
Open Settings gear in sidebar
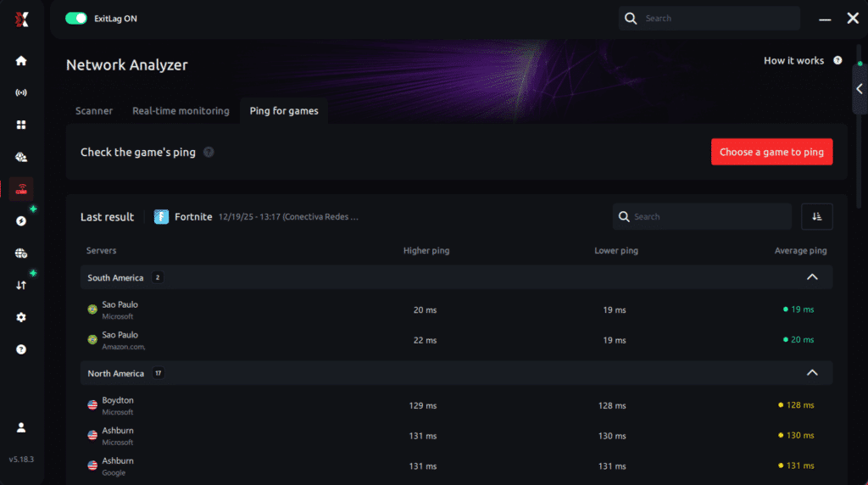21,317
